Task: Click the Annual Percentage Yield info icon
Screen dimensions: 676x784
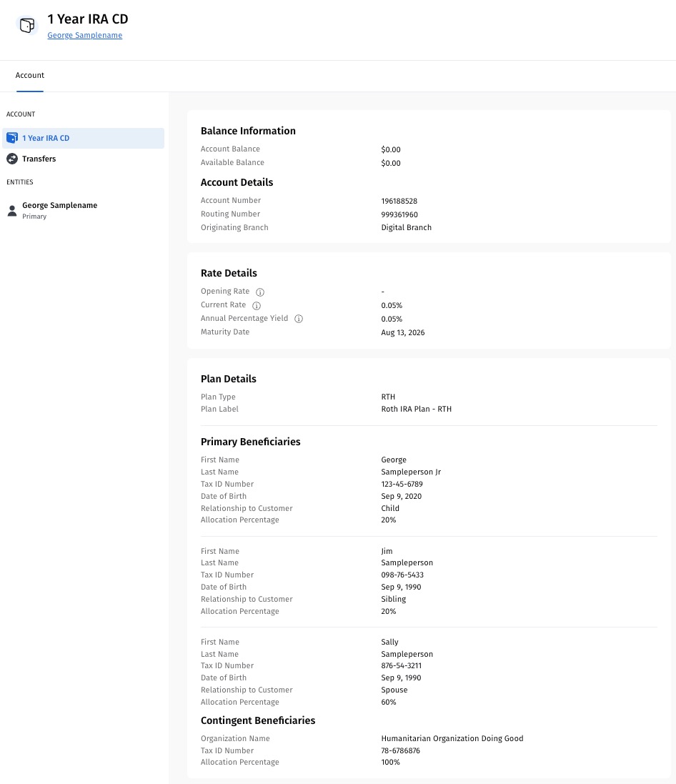Action: point(299,319)
